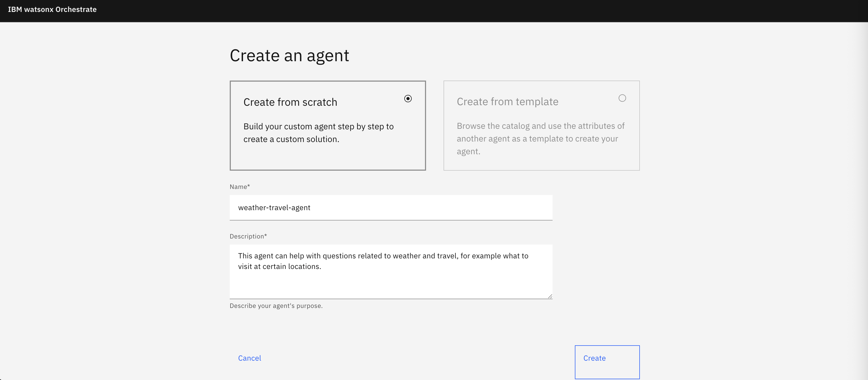Click the Name input field

pos(391,208)
